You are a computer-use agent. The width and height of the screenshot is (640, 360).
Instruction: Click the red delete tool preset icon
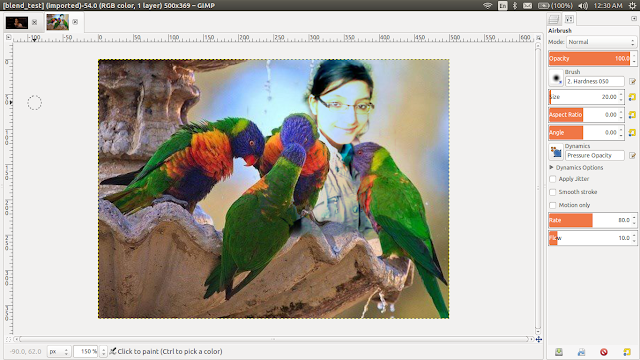604,351
